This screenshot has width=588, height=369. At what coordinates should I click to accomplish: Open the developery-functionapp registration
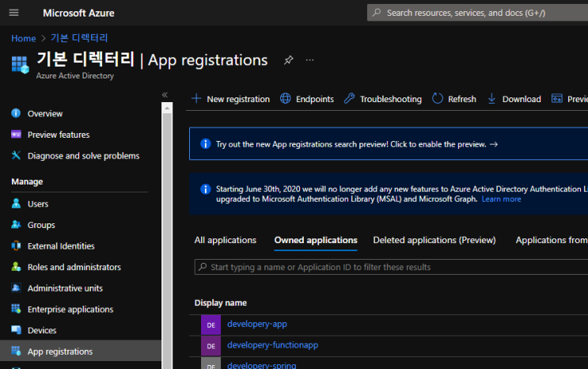click(x=272, y=345)
